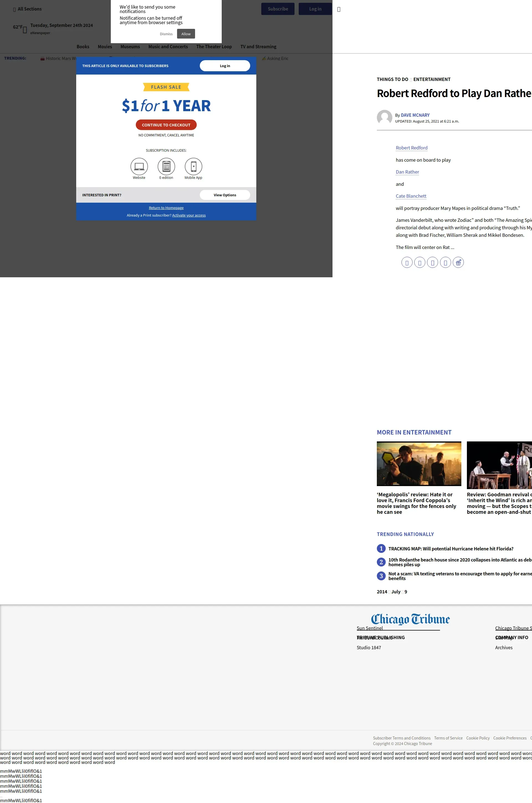Image resolution: width=532 pixels, height=803 pixels.
Task: Click Return to Homepage link
Action: point(166,208)
